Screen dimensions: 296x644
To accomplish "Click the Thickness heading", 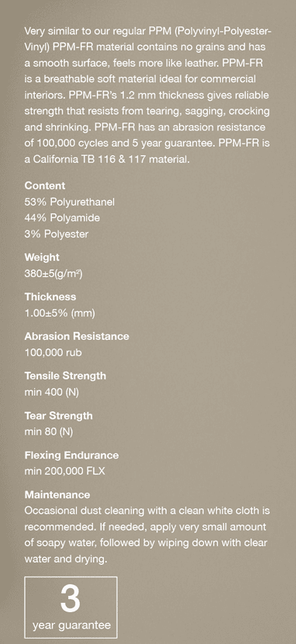I will coord(50,296).
